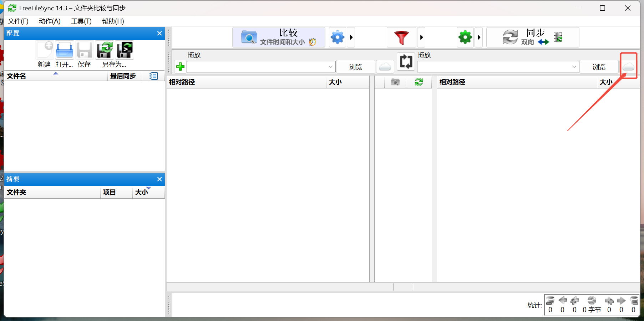Click the middle grid category view icon

tap(395, 82)
